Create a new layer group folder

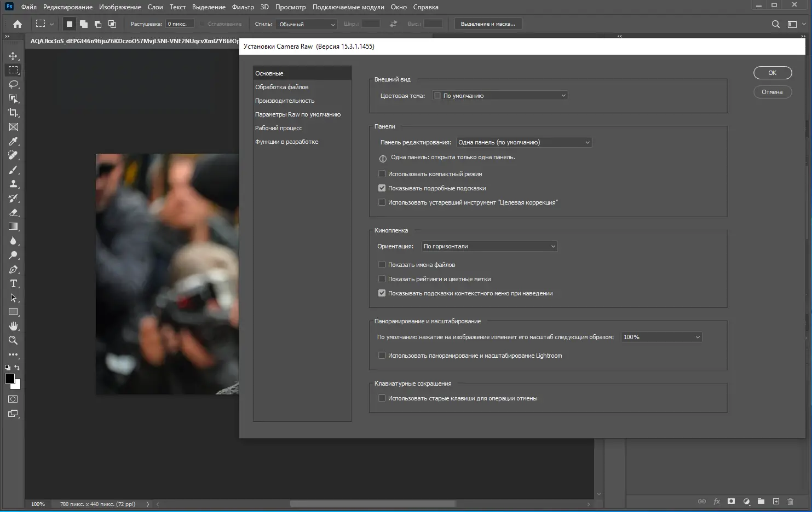pyautogui.click(x=761, y=502)
